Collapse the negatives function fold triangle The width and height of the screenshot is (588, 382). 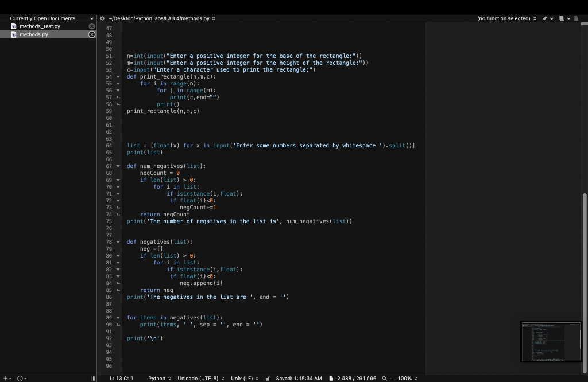118,241
